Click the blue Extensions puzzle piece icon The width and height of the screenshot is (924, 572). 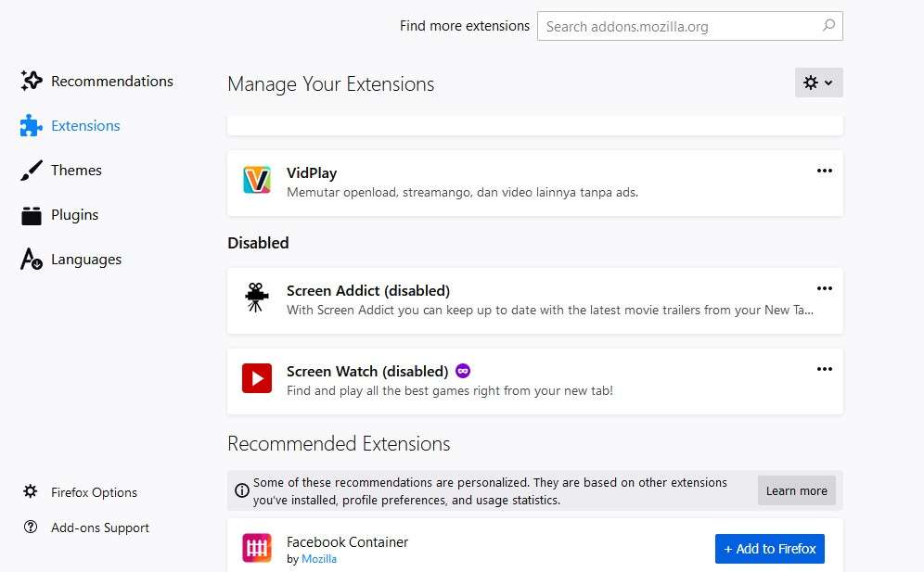click(32, 125)
